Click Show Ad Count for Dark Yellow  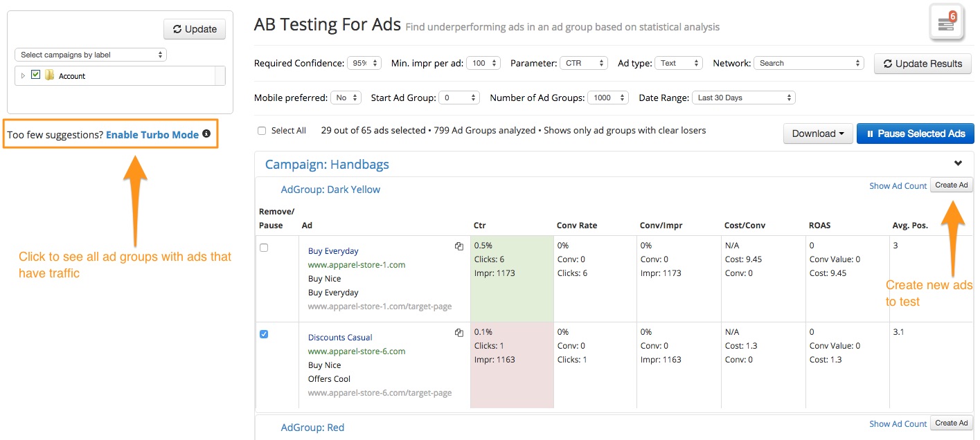pos(898,185)
